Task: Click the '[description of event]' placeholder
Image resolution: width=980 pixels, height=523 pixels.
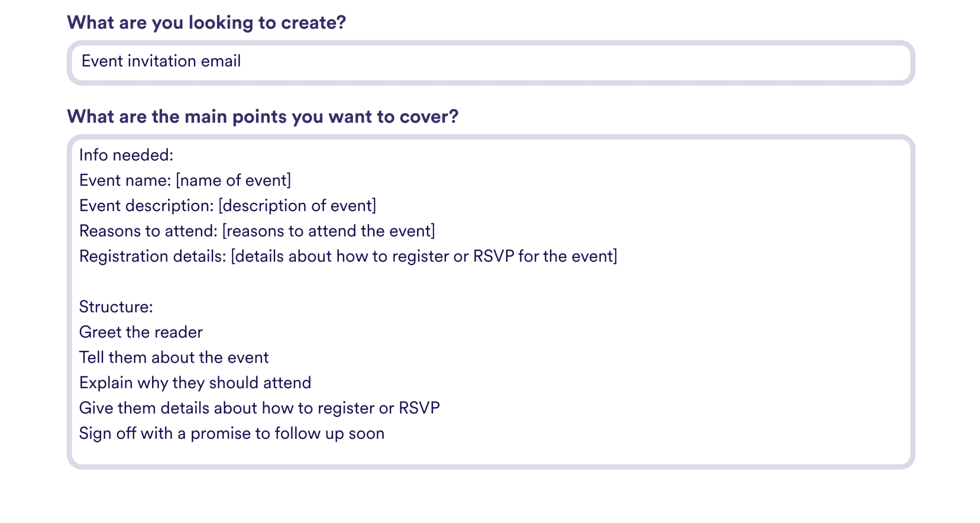Action: pos(297,205)
